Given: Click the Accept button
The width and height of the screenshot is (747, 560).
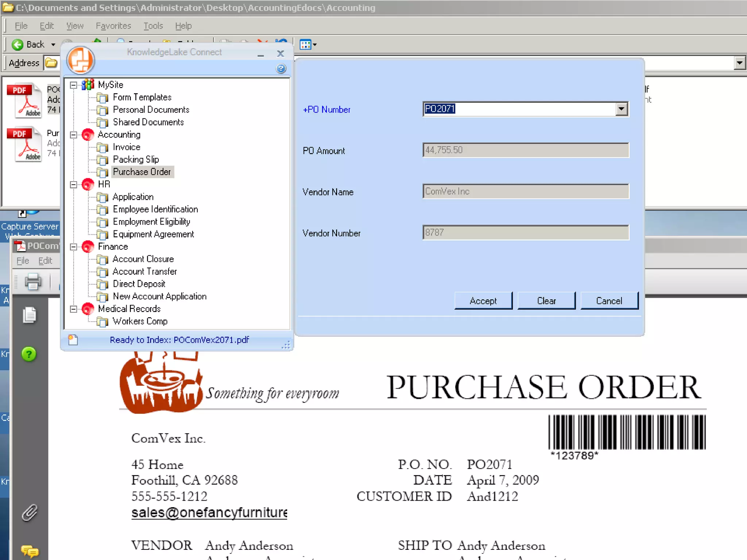Looking at the screenshot, I should point(483,301).
